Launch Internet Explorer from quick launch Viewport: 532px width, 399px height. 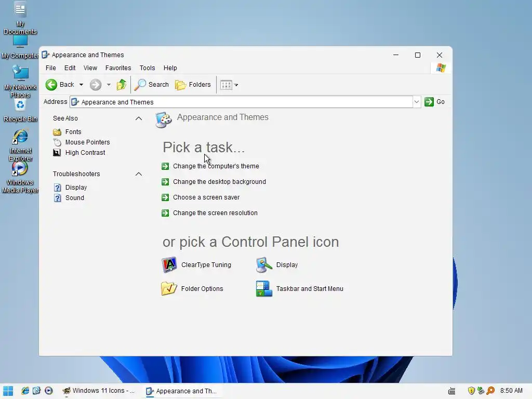tap(25, 391)
